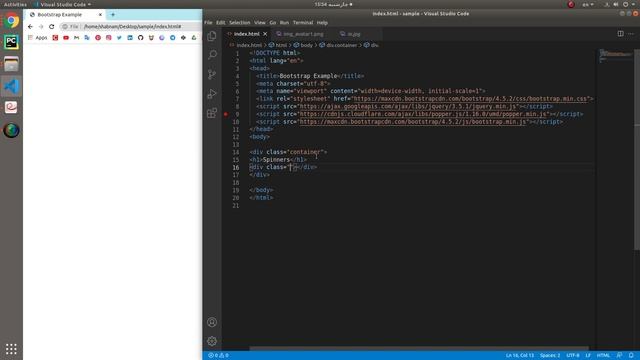The height and width of the screenshot is (360, 640).
Task: Open the keyboard language indicator dropdown
Action: pos(588,4)
